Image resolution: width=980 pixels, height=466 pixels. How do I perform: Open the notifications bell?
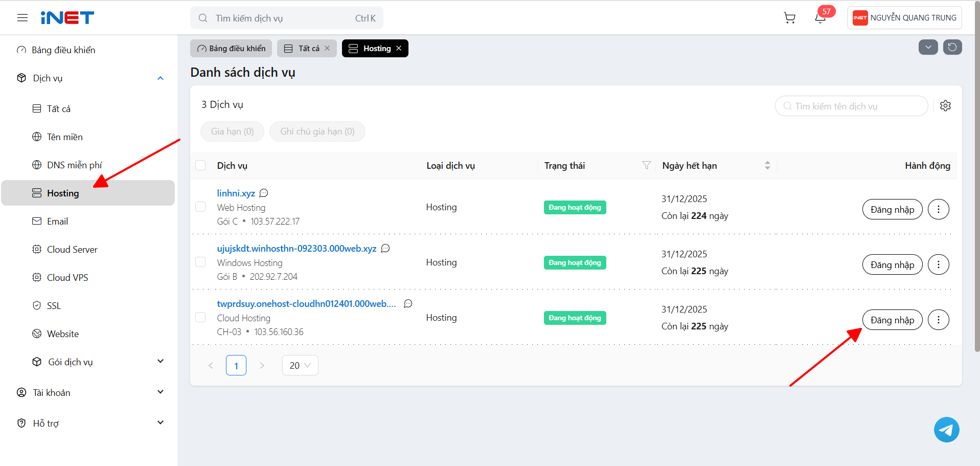(x=821, y=18)
